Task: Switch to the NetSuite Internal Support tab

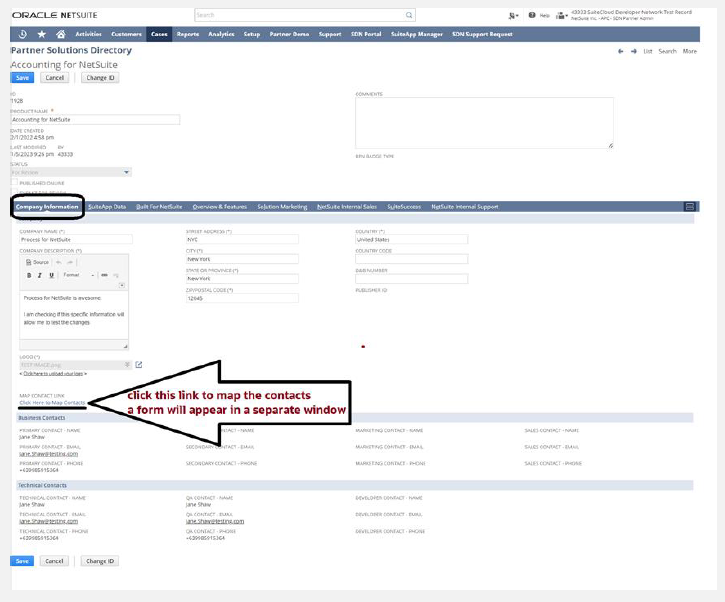Action: coord(465,207)
